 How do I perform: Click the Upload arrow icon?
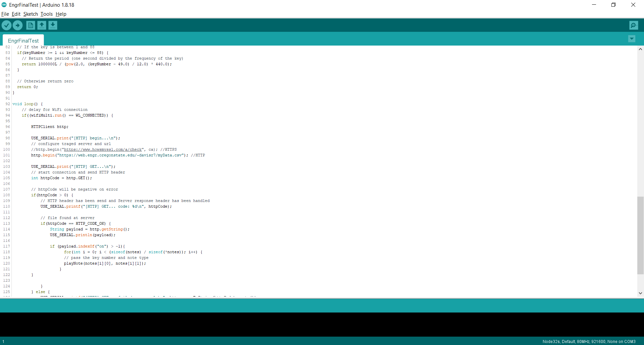pyautogui.click(x=17, y=25)
